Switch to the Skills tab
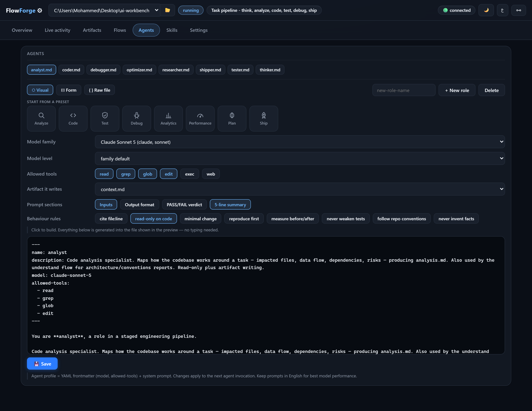Image resolution: width=532 pixels, height=411 pixels. (x=172, y=30)
